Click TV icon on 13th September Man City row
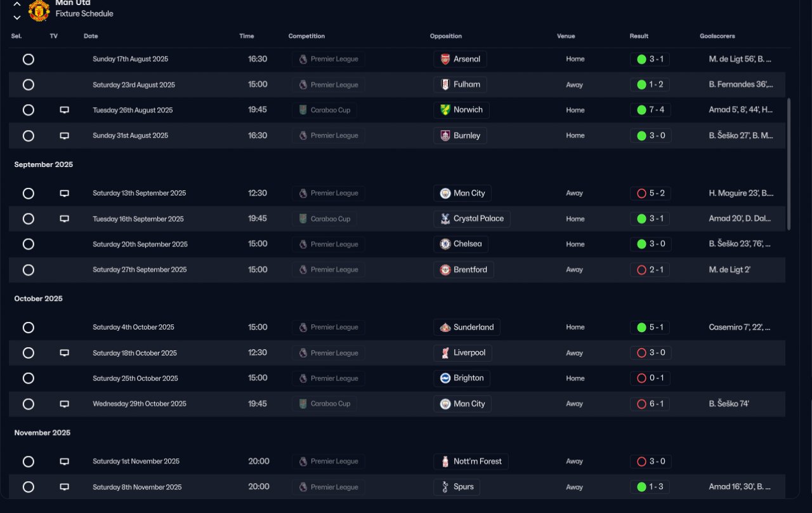This screenshot has height=513, width=812. pos(64,193)
